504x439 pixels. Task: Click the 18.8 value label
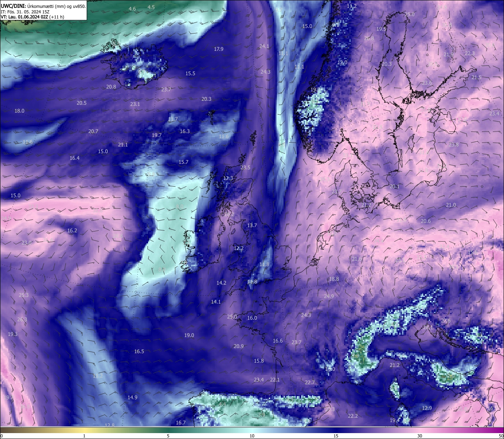tap(334, 279)
